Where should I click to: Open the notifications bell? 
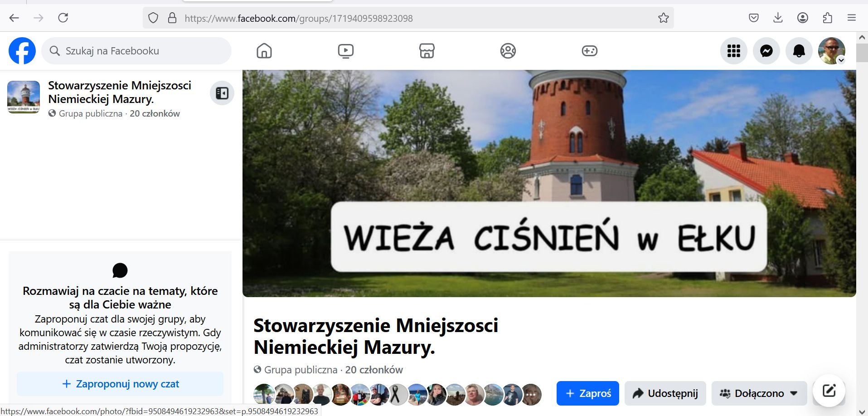tap(799, 51)
